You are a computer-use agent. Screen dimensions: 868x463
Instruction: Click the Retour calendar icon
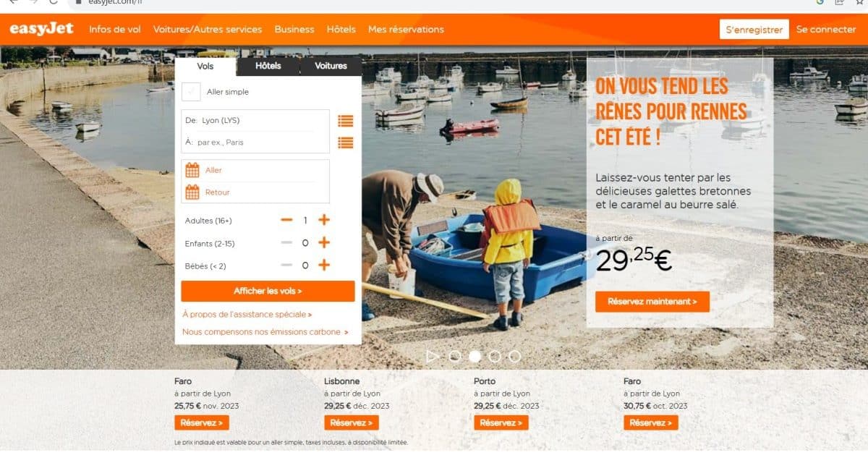tap(192, 192)
